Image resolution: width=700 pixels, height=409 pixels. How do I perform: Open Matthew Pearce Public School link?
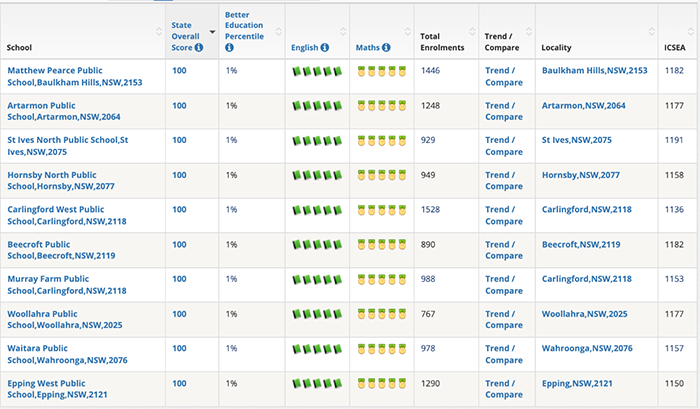pyautogui.click(x=75, y=76)
